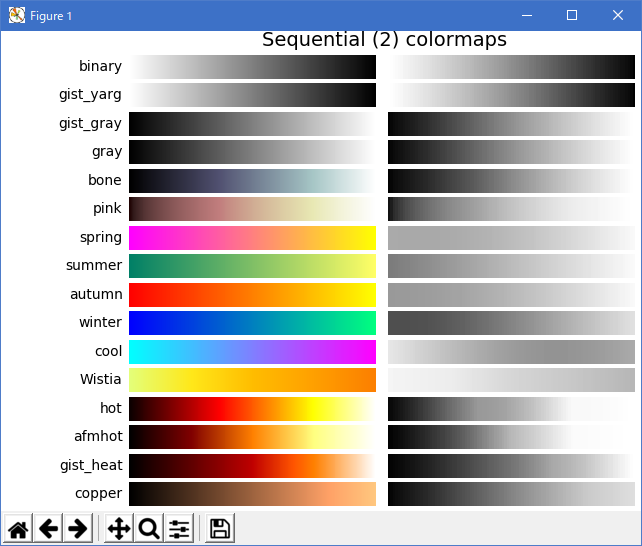
Task: Minimize the Figure 1 window
Action: point(527,16)
